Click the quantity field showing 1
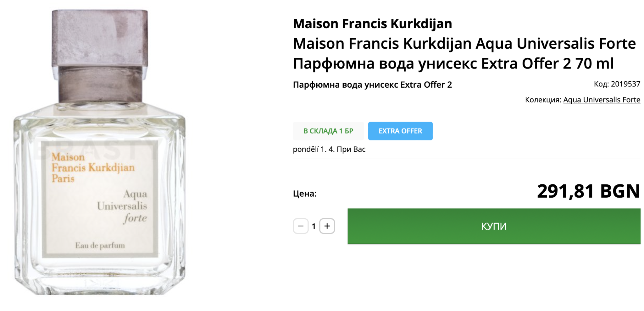 pyautogui.click(x=314, y=226)
